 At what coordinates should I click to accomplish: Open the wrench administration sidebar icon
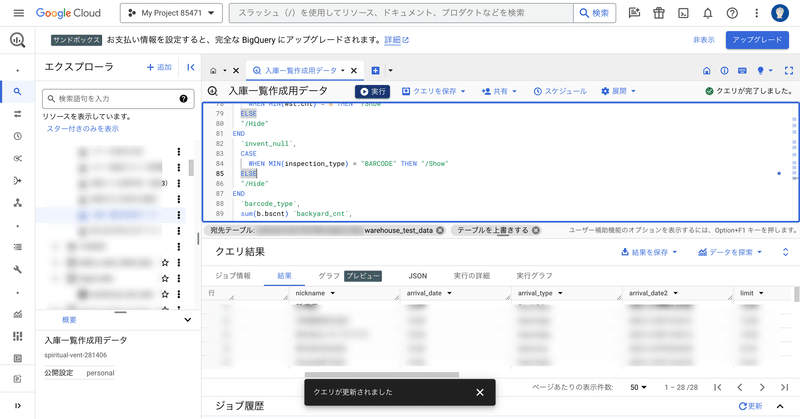click(x=17, y=269)
